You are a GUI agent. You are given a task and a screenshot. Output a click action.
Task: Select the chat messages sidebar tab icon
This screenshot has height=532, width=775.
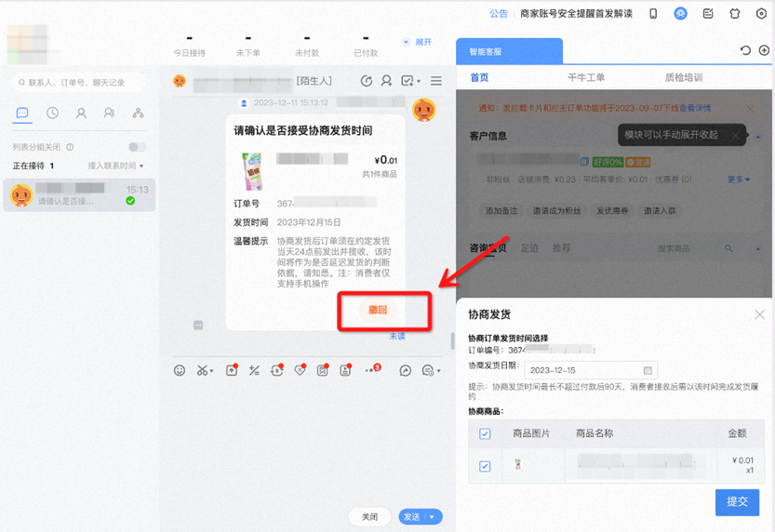(x=22, y=113)
